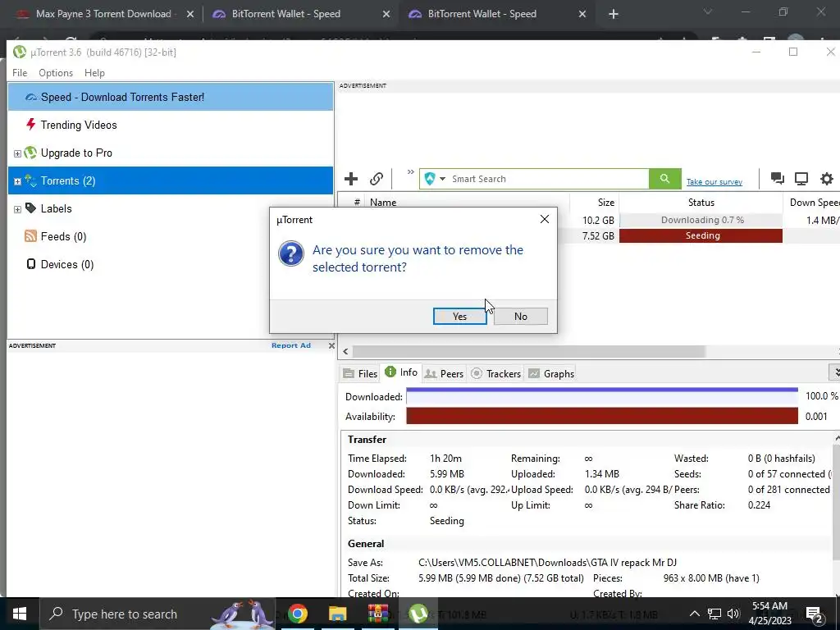Image resolution: width=840 pixels, height=630 pixels.
Task: Close the µTorrent confirmation dialog
Action: (545, 219)
